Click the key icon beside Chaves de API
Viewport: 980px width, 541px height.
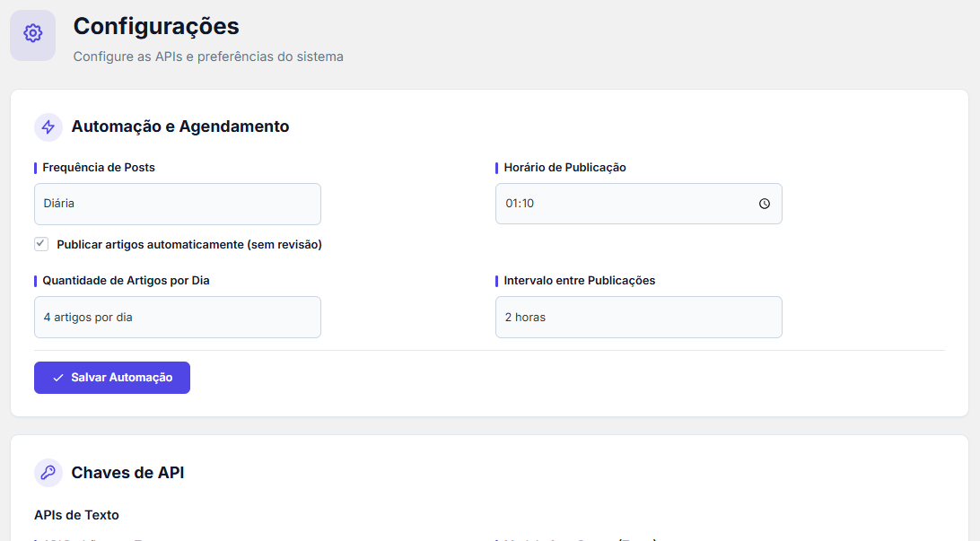click(48, 473)
